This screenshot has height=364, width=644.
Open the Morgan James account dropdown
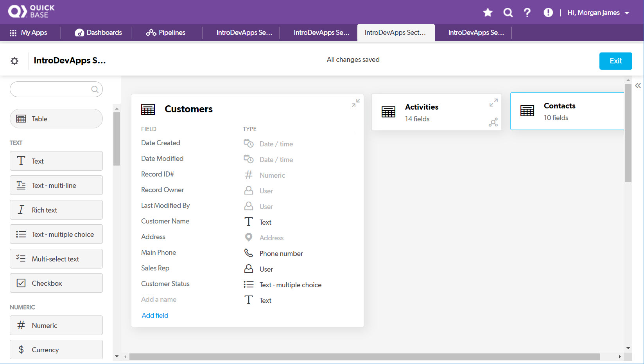click(598, 12)
